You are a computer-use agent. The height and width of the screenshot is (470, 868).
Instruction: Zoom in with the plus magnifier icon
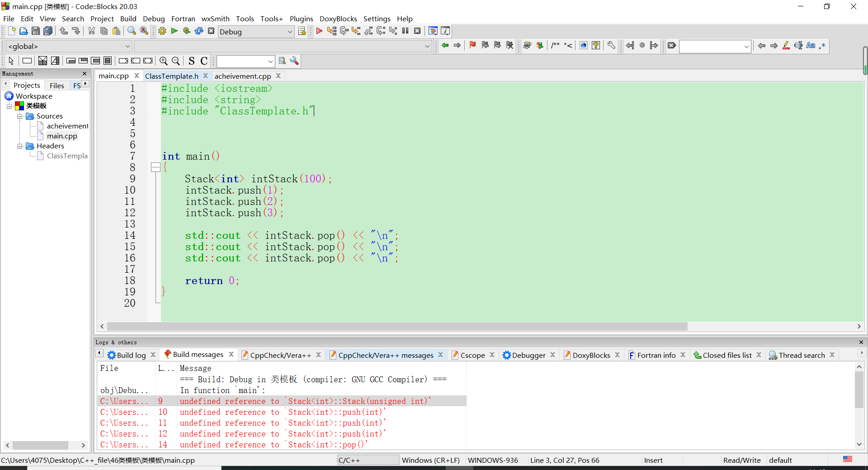(x=164, y=61)
